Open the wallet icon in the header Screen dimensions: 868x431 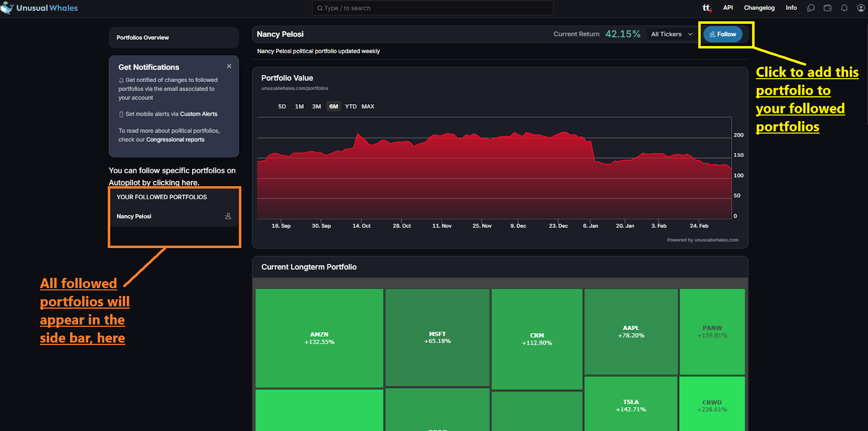tap(827, 8)
